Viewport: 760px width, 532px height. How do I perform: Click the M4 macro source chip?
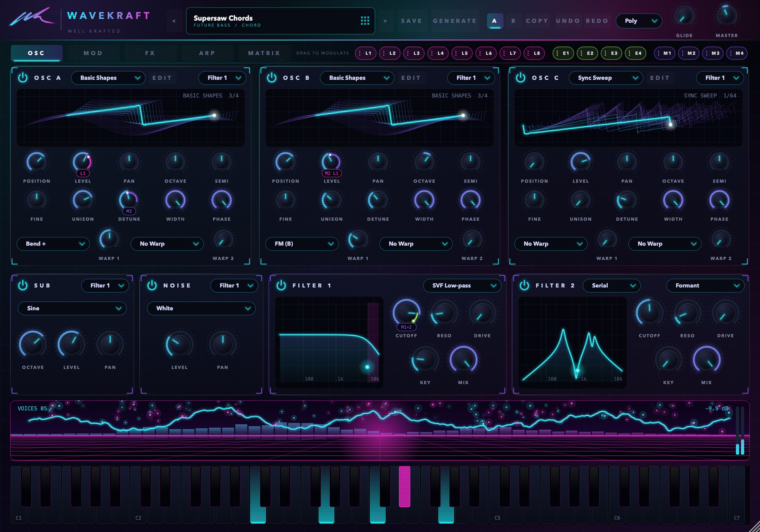point(737,53)
